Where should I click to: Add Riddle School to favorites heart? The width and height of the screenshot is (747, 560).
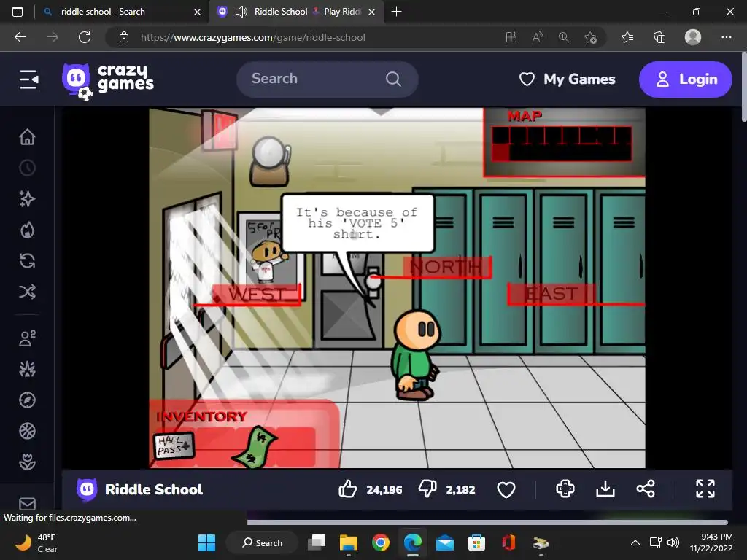pos(506,489)
